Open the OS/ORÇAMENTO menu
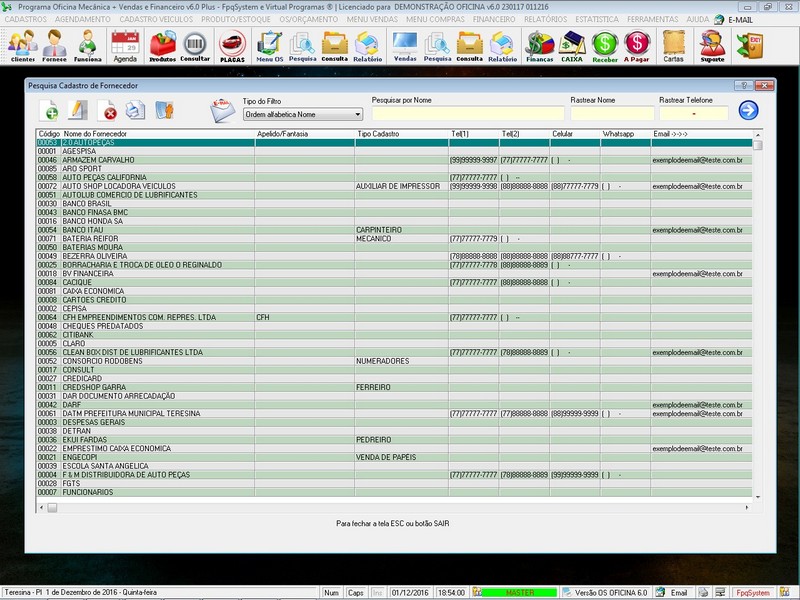Image resolution: width=800 pixels, height=600 pixels. pyautogui.click(x=309, y=19)
